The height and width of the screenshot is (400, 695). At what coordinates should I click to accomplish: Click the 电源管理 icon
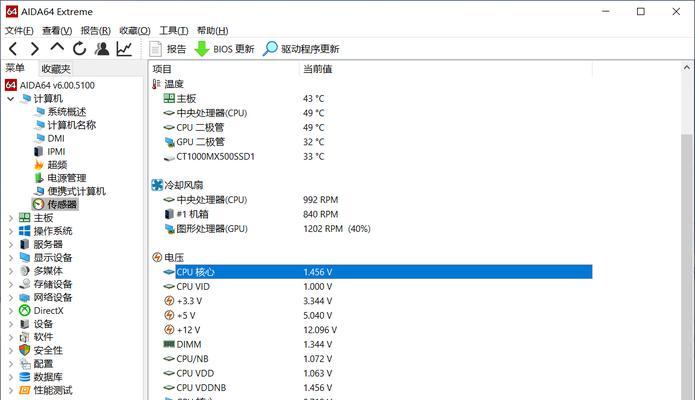point(39,178)
